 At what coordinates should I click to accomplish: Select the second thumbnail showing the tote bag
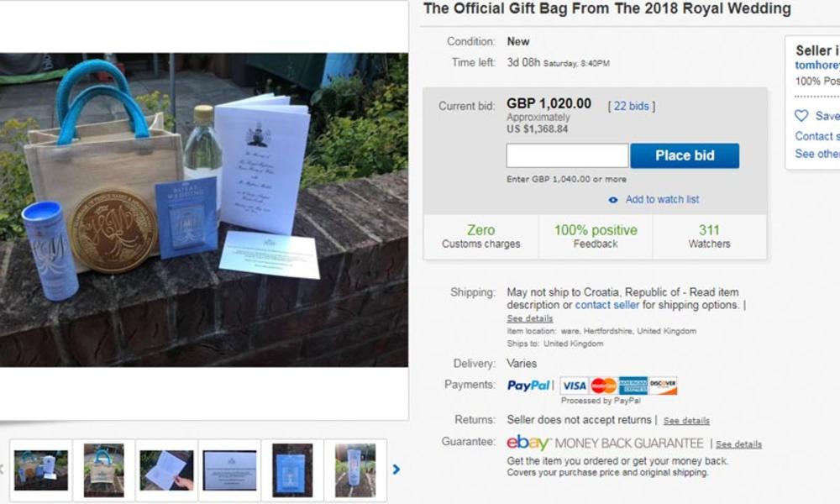tap(104, 470)
